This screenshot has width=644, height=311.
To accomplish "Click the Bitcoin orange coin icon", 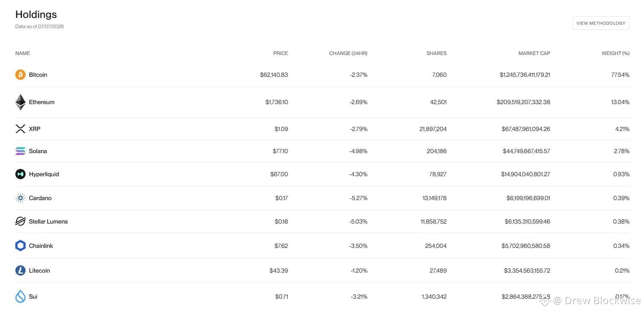I will (20, 75).
